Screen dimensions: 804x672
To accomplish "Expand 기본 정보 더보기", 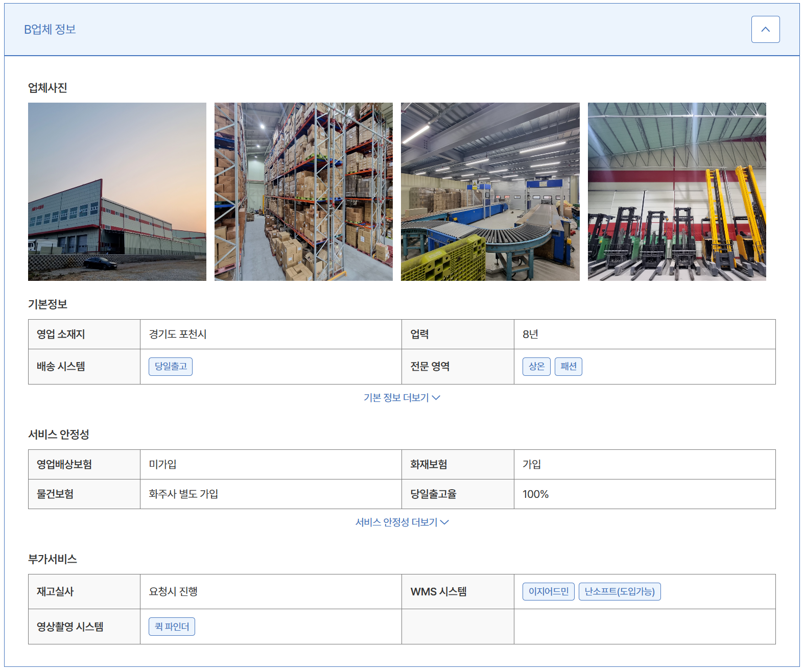I will click(402, 398).
